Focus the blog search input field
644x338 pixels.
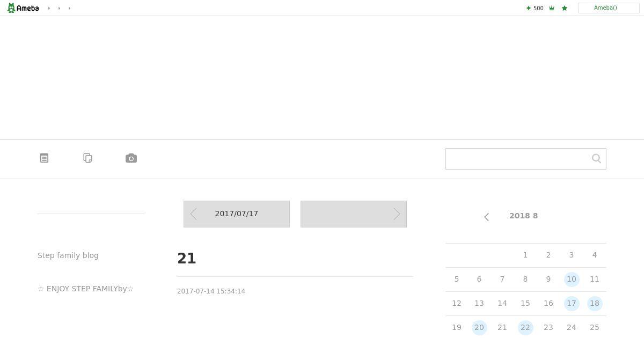[517, 159]
